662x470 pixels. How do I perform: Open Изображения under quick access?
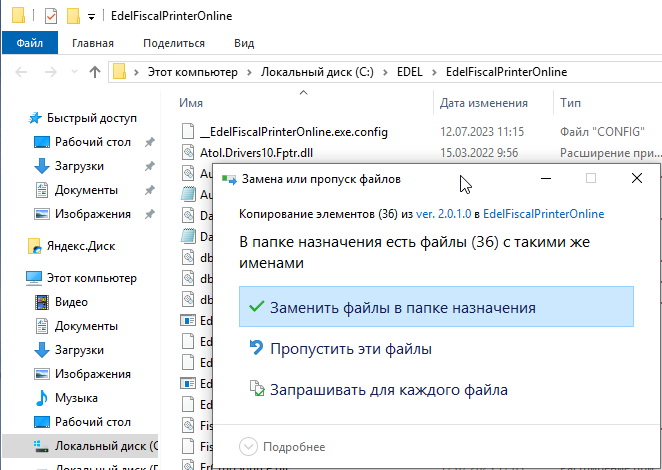coord(92,214)
